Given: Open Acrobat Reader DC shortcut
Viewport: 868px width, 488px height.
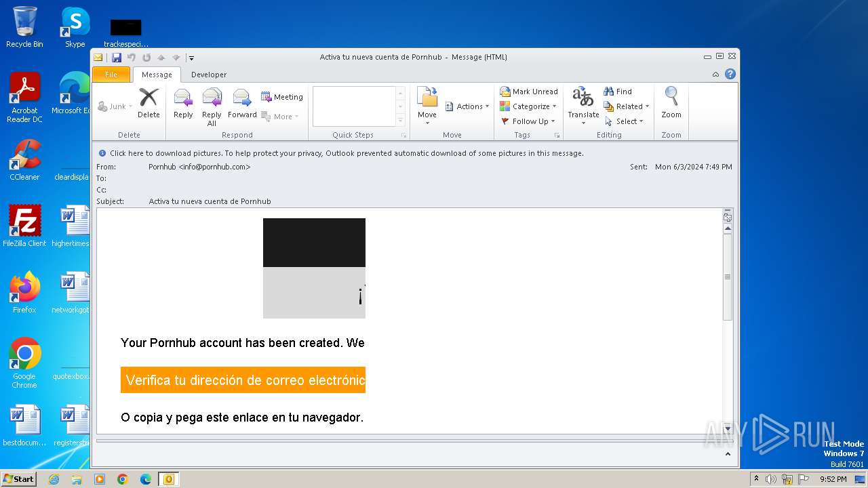Looking at the screenshot, I should point(24,98).
